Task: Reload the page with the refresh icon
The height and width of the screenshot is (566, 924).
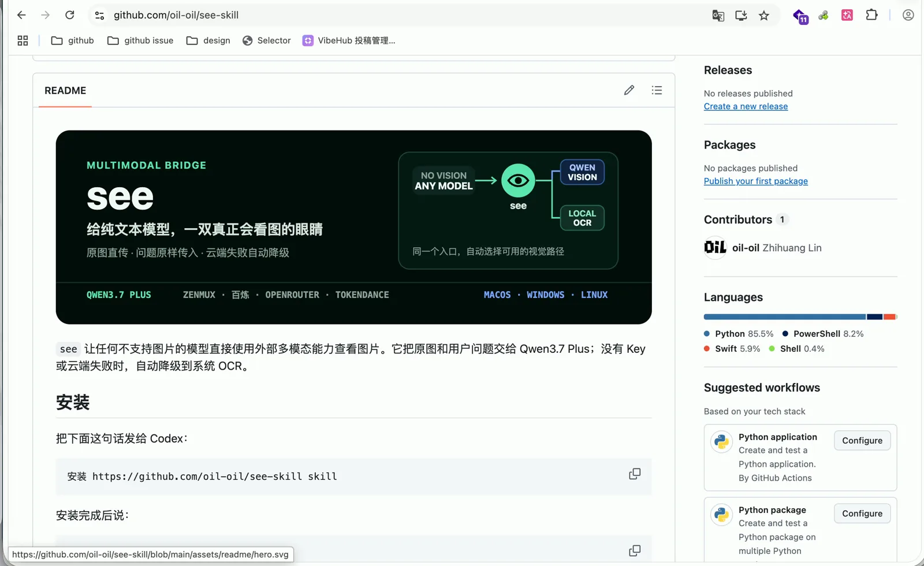Action: pos(70,15)
